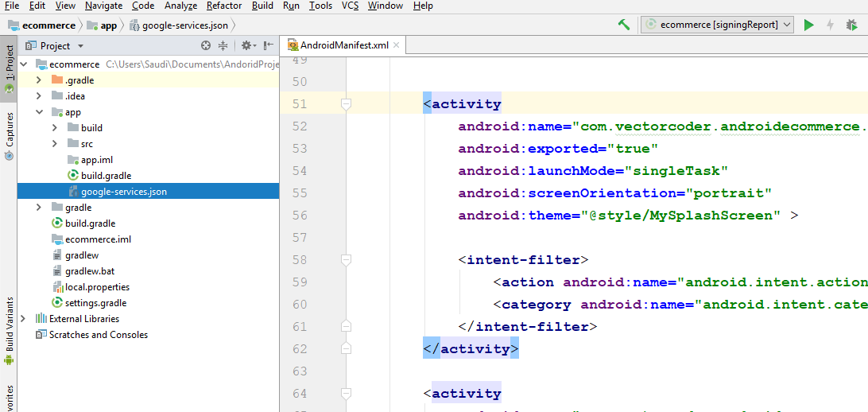Open the Refactor menu
The height and width of the screenshot is (412, 868).
coord(224,6)
